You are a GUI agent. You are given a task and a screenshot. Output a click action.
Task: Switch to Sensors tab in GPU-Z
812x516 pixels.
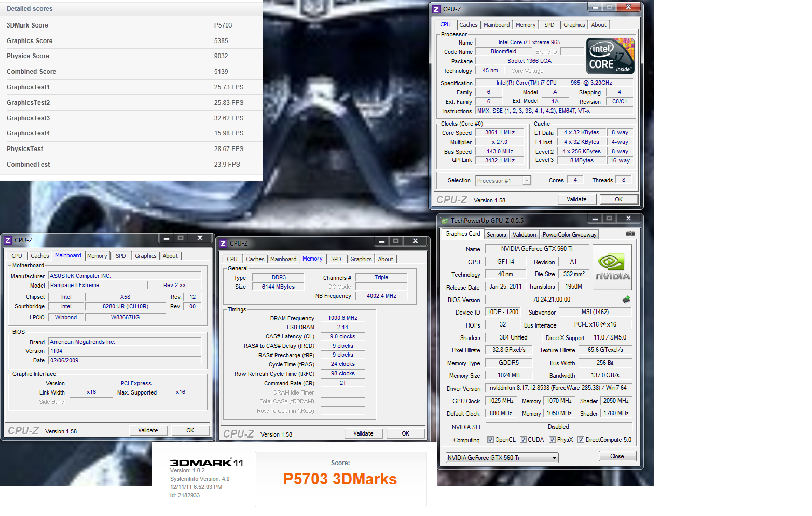(x=496, y=235)
